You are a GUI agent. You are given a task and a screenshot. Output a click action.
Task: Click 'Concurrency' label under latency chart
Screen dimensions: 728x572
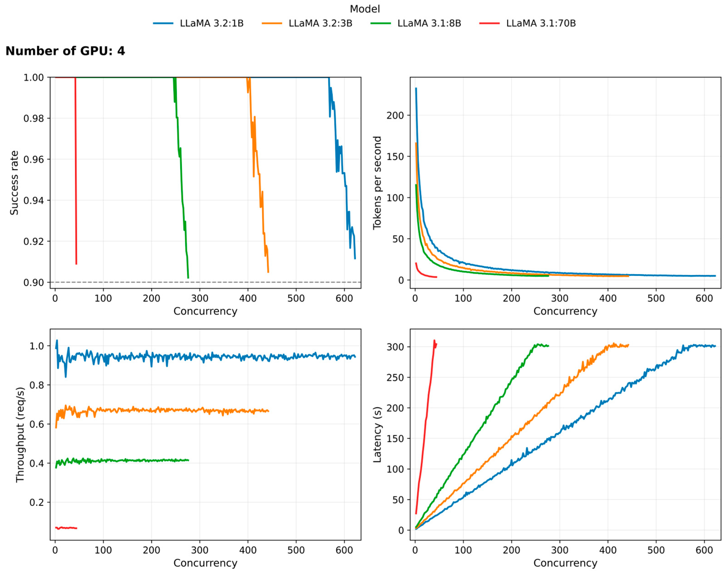[x=565, y=563]
